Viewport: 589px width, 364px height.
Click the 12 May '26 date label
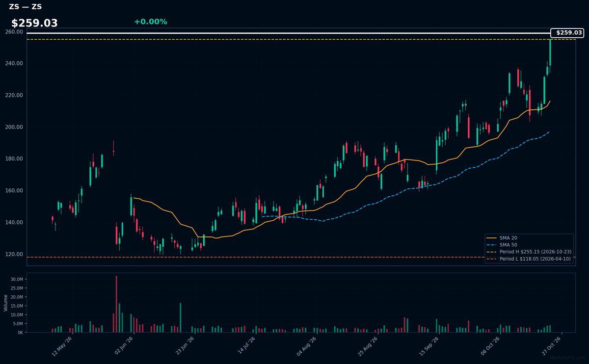point(61,345)
